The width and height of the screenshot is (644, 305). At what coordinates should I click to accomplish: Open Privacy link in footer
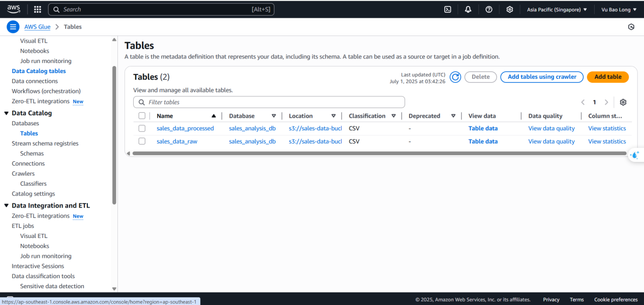551,299
